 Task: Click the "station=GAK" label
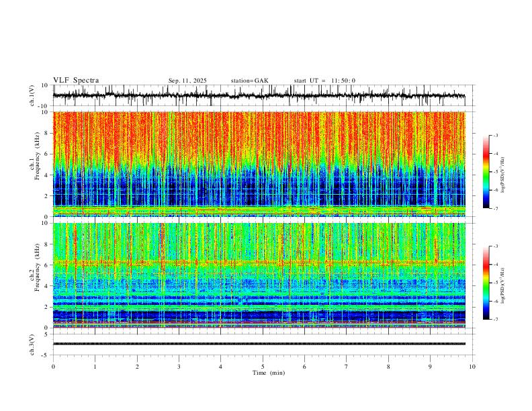(249, 81)
